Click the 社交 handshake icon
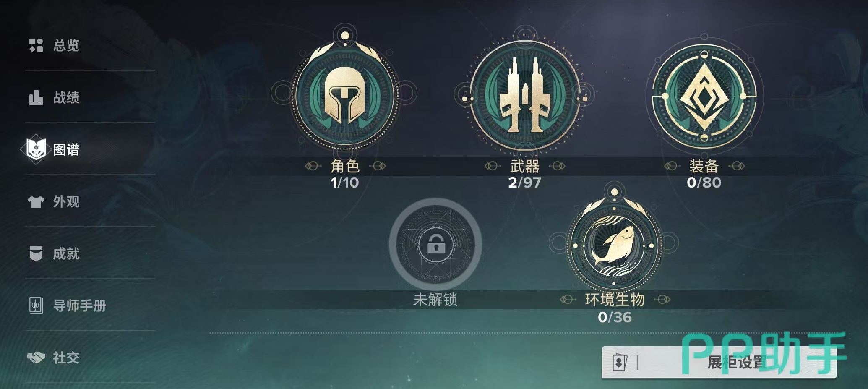 pyautogui.click(x=36, y=358)
